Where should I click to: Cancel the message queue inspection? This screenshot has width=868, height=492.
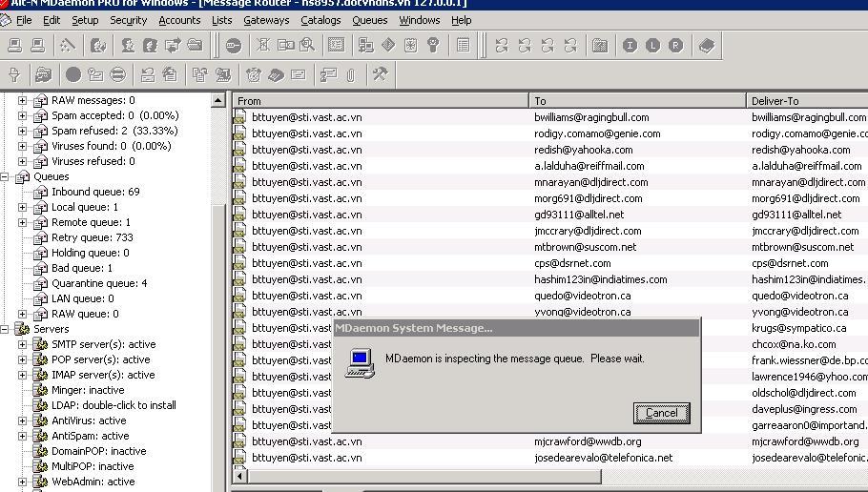(x=662, y=413)
